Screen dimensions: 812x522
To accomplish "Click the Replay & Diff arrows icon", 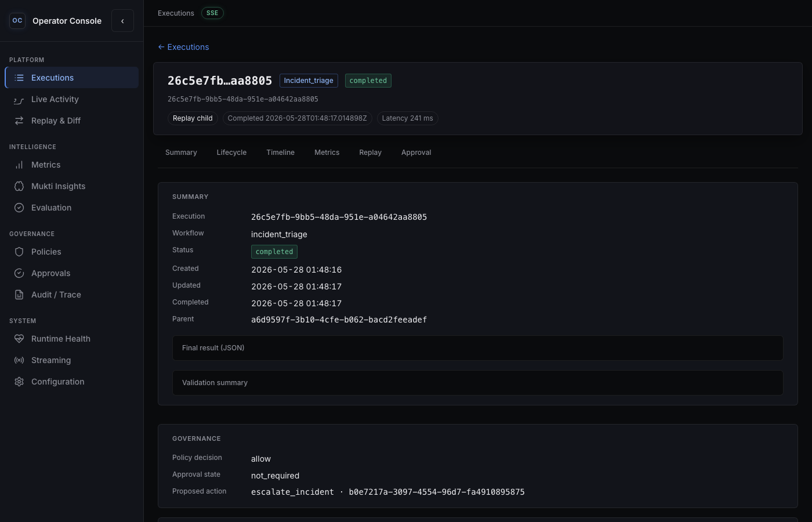I will coord(19,121).
